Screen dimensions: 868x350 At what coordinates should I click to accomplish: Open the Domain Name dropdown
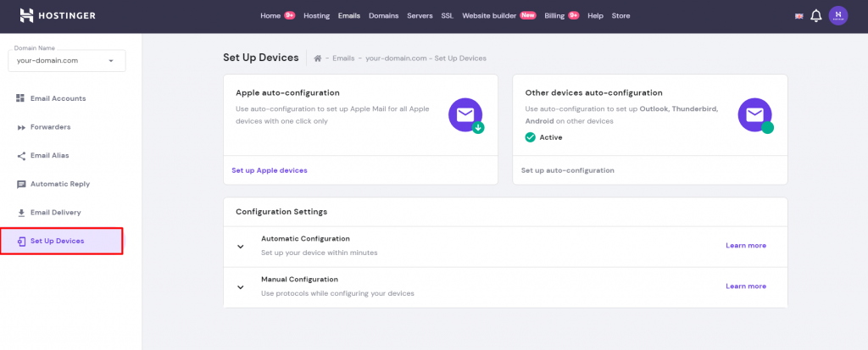[67, 61]
